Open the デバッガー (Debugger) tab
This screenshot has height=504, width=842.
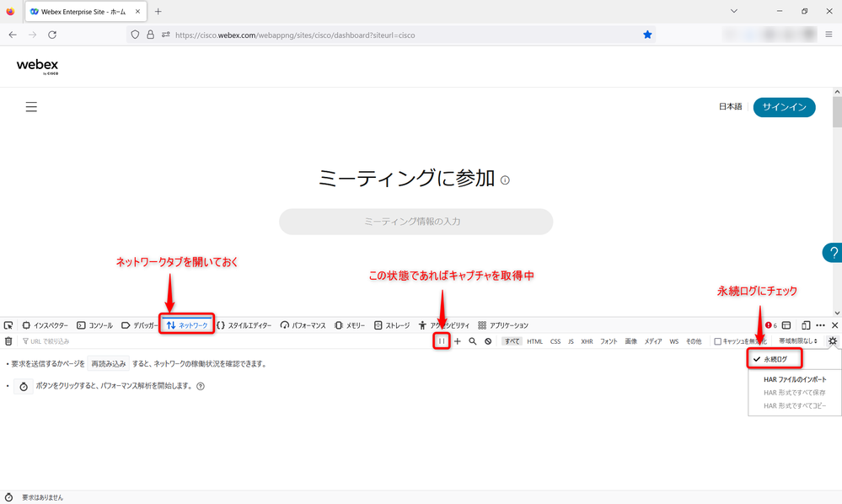coord(140,325)
